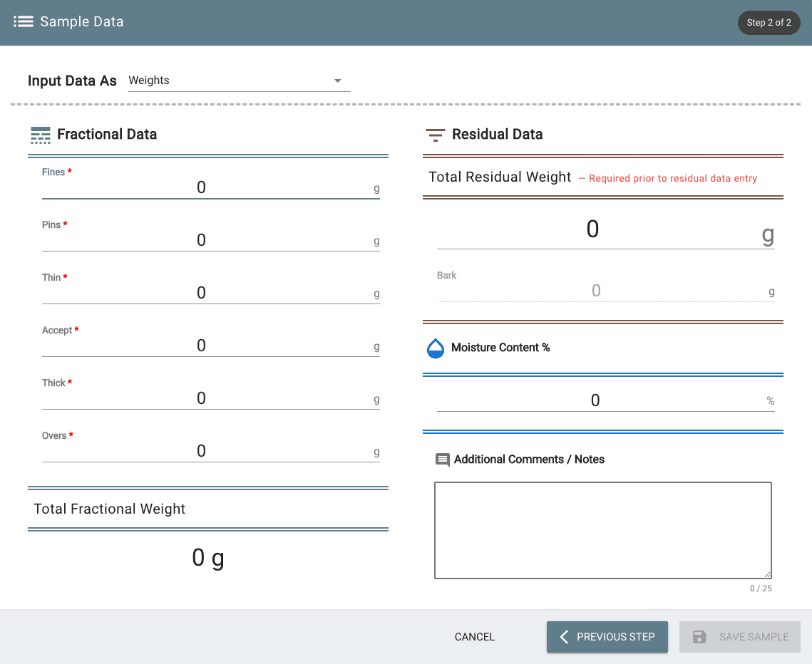This screenshot has height=664, width=812.
Task: Click the Step 2 of 2 badge
Action: [769, 23]
